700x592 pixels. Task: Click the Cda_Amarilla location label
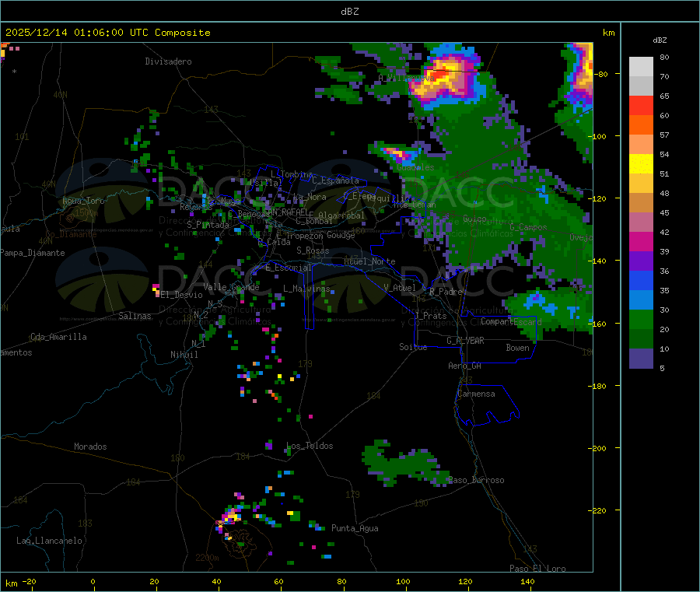coord(58,337)
